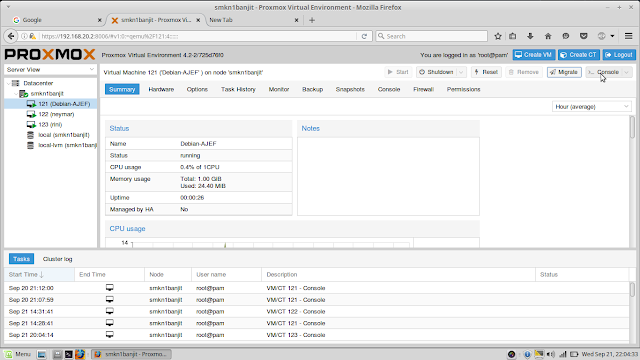Switch to the Hardware tab
640x360 pixels.
[x=161, y=89]
